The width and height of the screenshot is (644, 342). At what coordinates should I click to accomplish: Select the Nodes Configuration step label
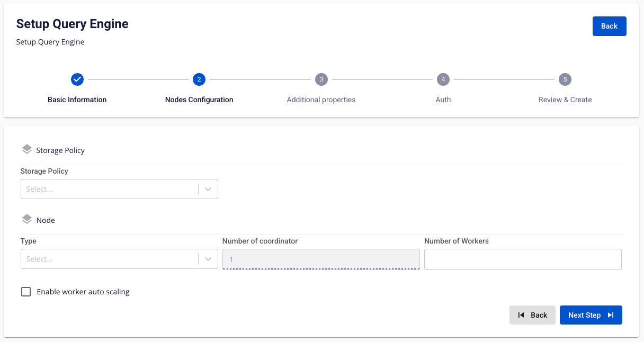point(199,100)
